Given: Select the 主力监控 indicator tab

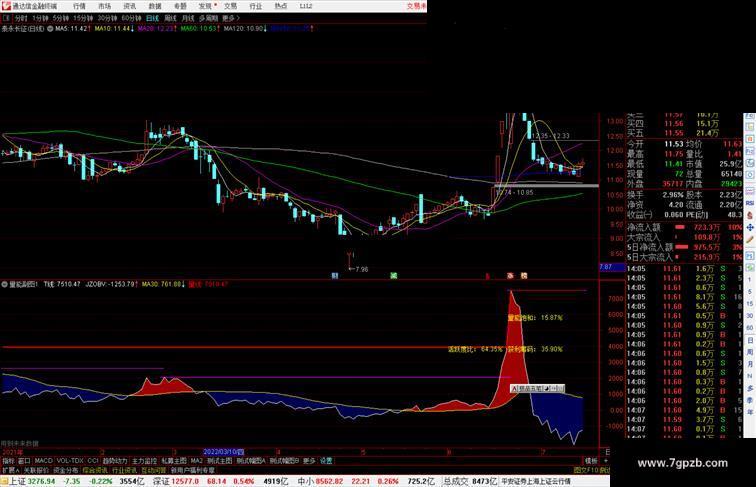Looking at the screenshot, I should pyautogui.click(x=144, y=461).
